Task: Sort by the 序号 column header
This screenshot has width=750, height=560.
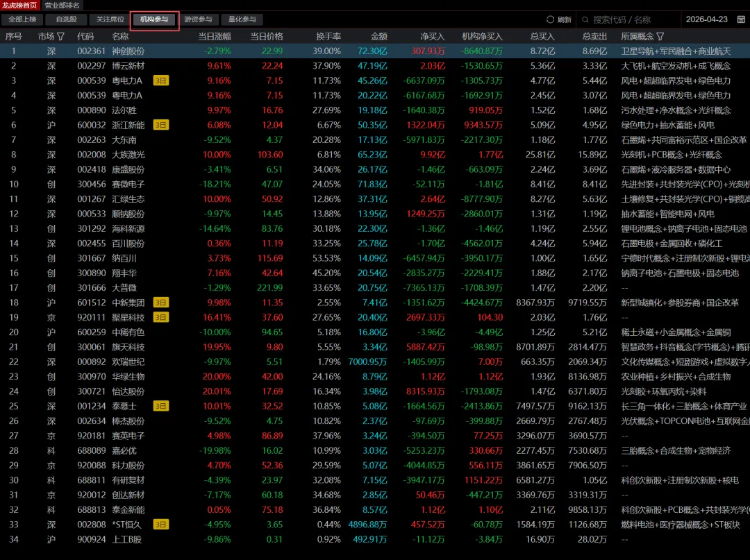Action: (13, 36)
